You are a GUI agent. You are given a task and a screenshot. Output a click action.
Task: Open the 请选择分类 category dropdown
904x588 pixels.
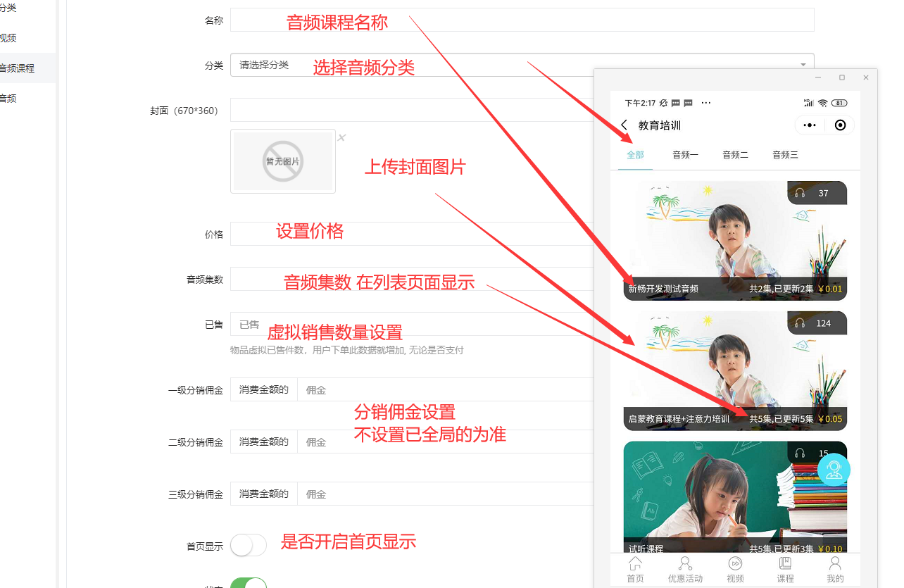coord(522,65)
